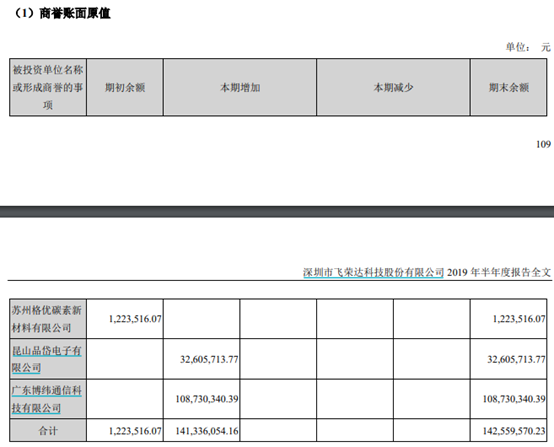Click the 广东博纬通信科技有限公司 link

coord(47,399)
